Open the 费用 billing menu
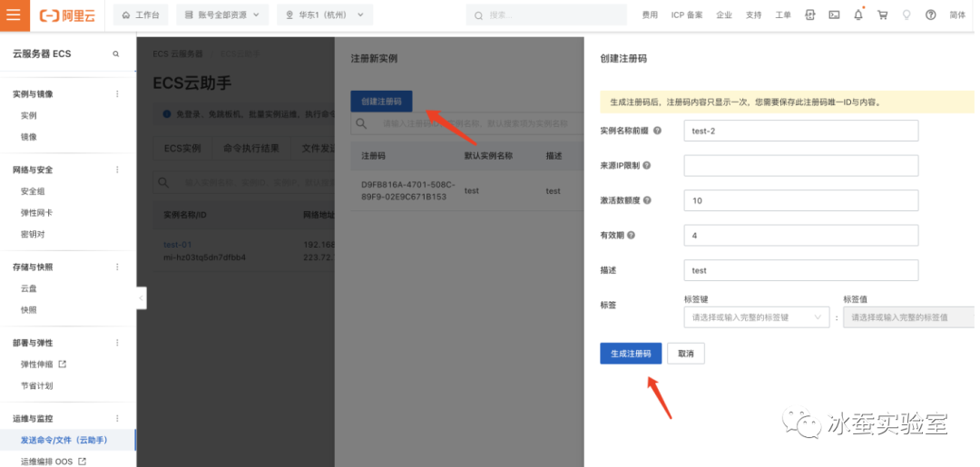 [650, 15]
